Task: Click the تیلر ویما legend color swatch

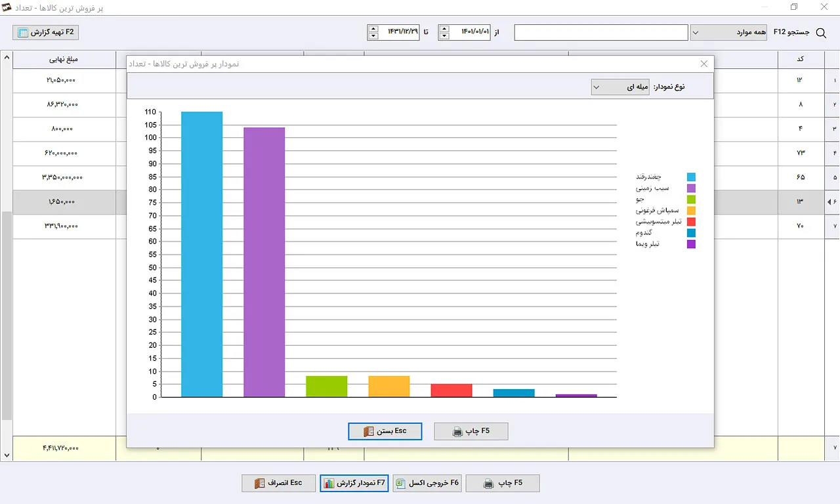Action: click(x=691, y=244)
